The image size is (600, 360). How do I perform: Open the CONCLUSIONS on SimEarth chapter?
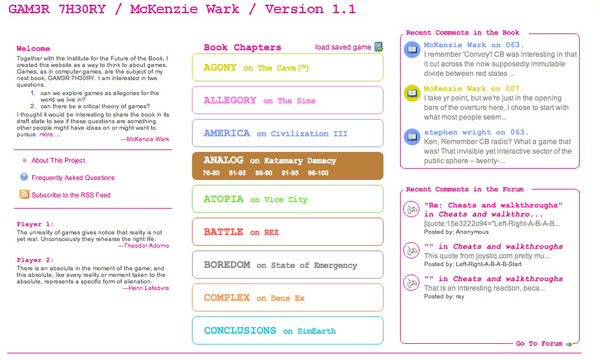coord(288,331)
